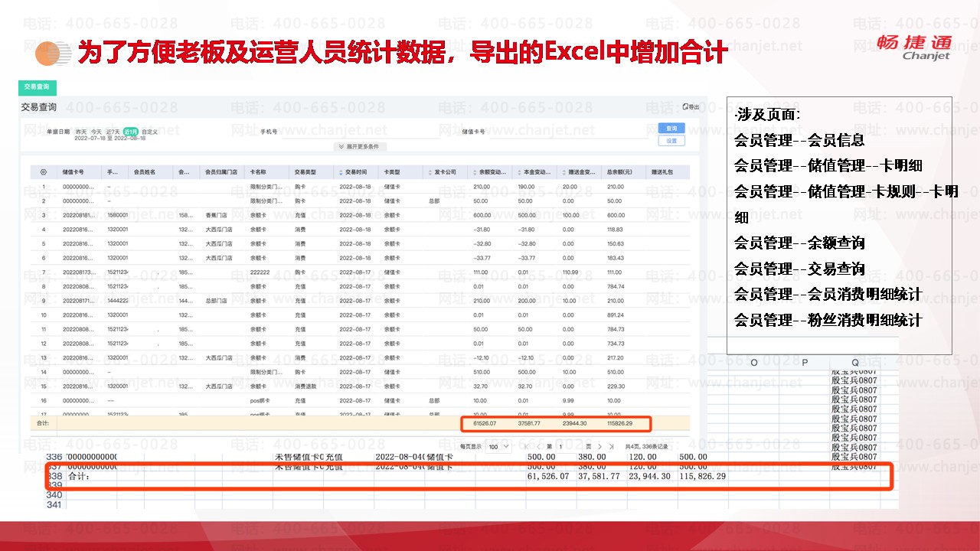The height and width of the screenshot is (551, 980).
Task: Sort by the 交易时间 column sort arrows
Action: pyautogui.click(x=341, y=172)
